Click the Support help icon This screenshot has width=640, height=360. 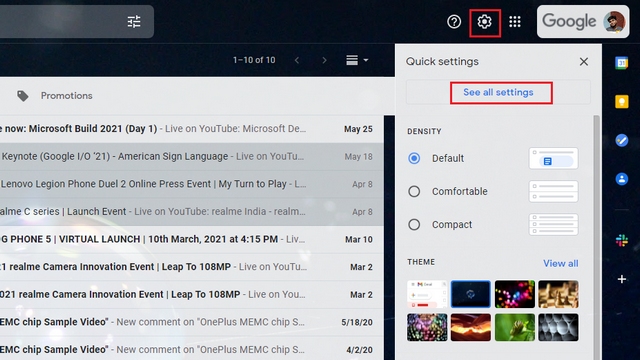tap(454, 22)
